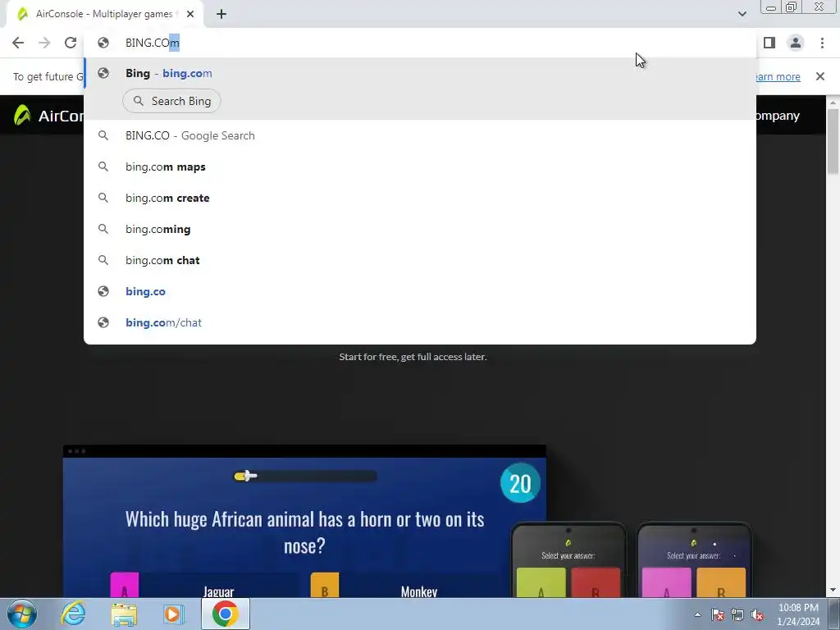Screen dimensions: 840x630
Task: Open the Chrome profile avatar
Action: [x=796, y=43]
